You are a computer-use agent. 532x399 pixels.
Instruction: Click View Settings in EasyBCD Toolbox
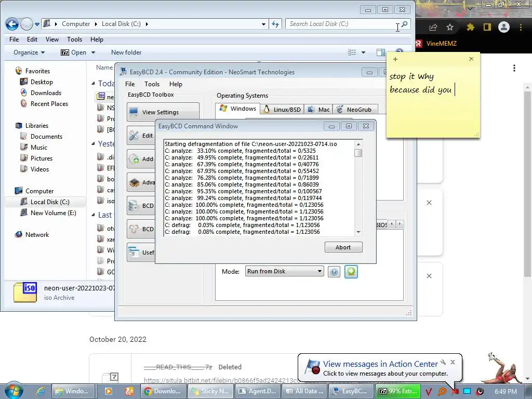[x=163, y=112]
